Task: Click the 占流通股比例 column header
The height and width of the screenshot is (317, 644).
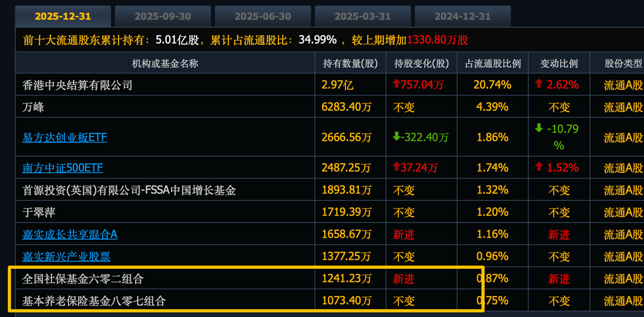Action: pyautogui.click(x=493, y=63)
